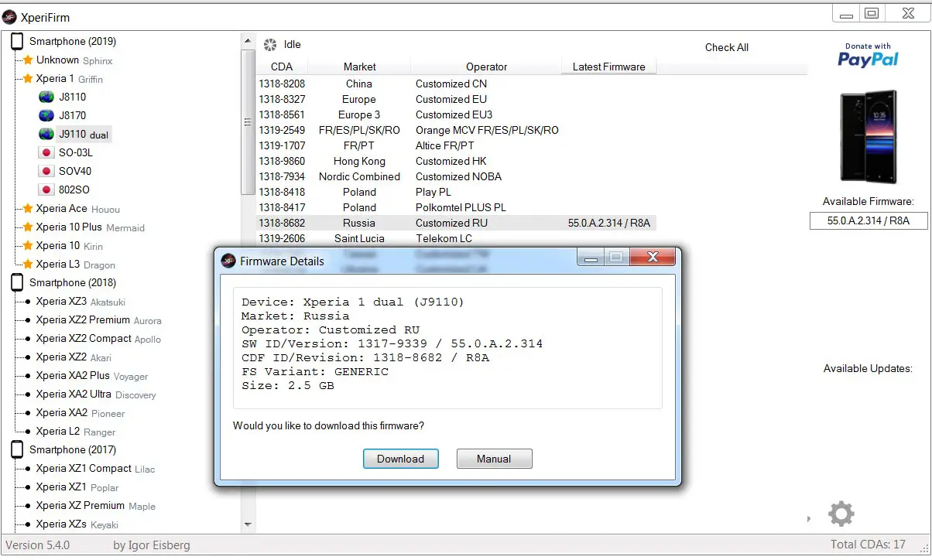Image resolution: width=932 pixels, height=560 pixels.
Task: Select Xperia XZ Premium Maple in the tree
Action: point(96,506)
